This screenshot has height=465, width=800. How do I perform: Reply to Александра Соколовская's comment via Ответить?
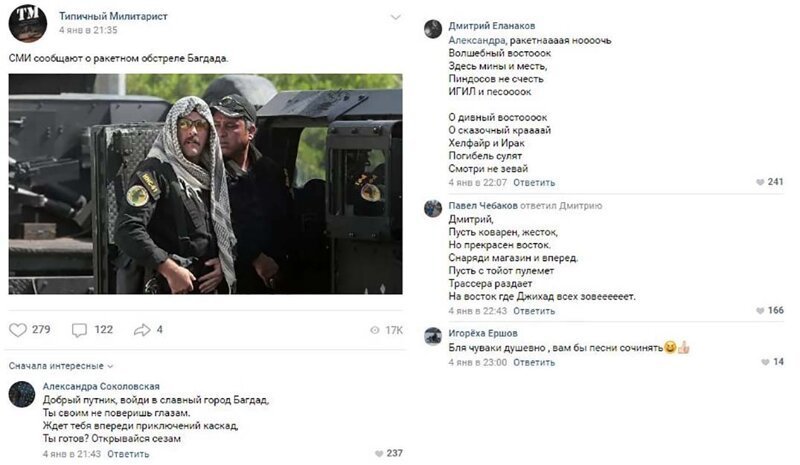(x=128, y=454)
